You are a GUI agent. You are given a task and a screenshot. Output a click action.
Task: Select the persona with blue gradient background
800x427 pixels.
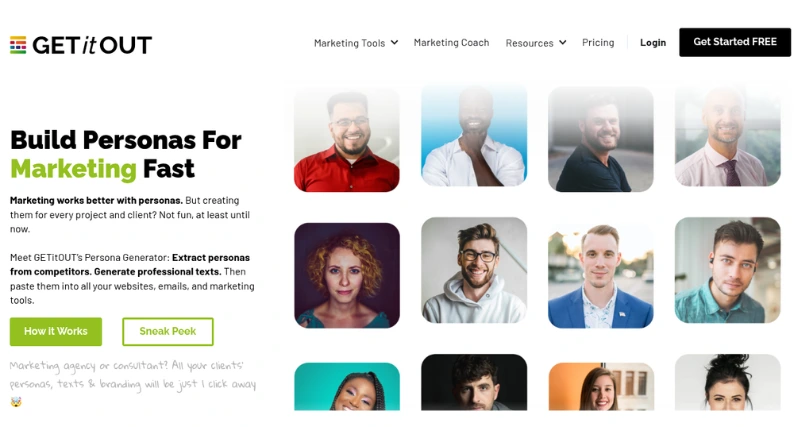(x=474, y=136)
